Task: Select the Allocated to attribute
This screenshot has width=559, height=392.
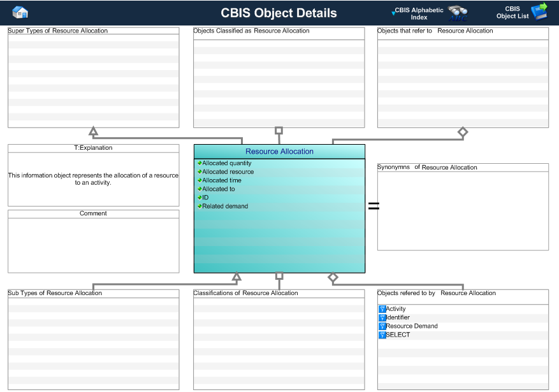Action: (219, 189)
